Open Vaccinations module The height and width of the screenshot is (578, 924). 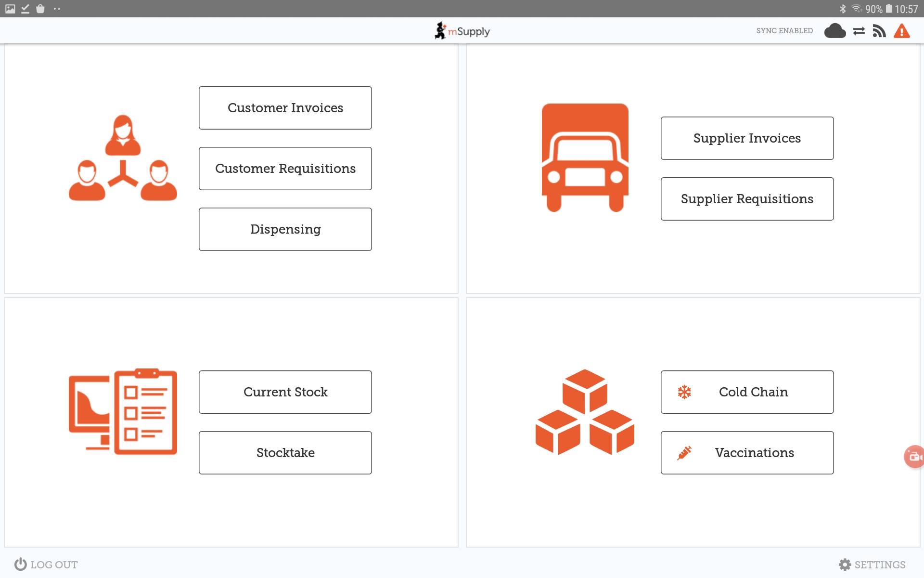(747, 453)
